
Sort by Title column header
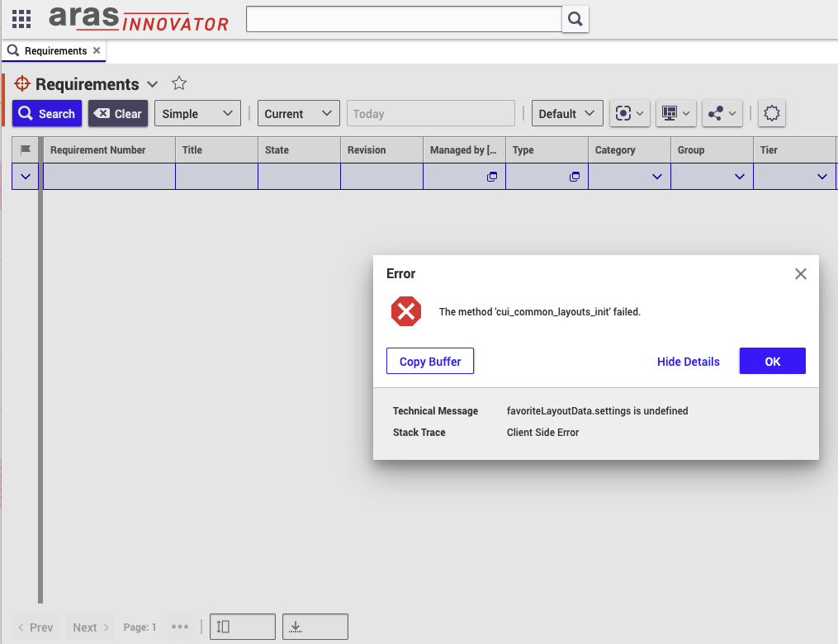coord(216,149)
